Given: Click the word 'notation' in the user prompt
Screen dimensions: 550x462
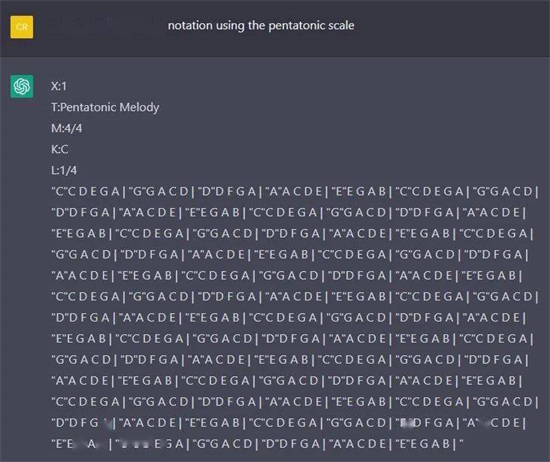Looking at the screenshot, I should point(190,26).
